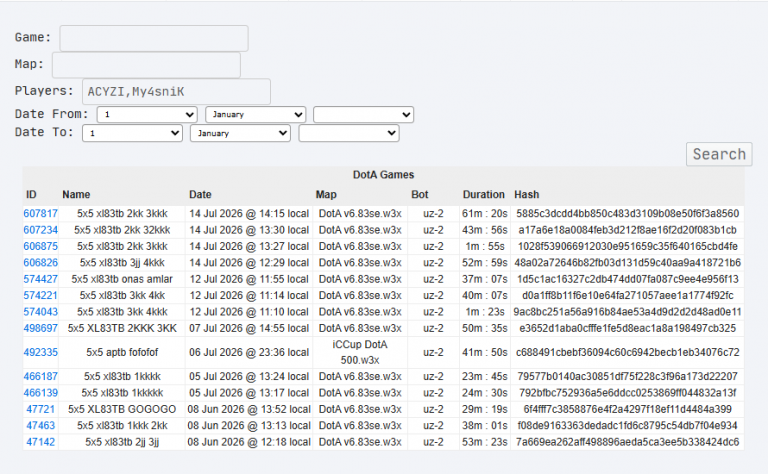Open game ID 606875
Screen dimensions: 768x474
coord(41,246)
